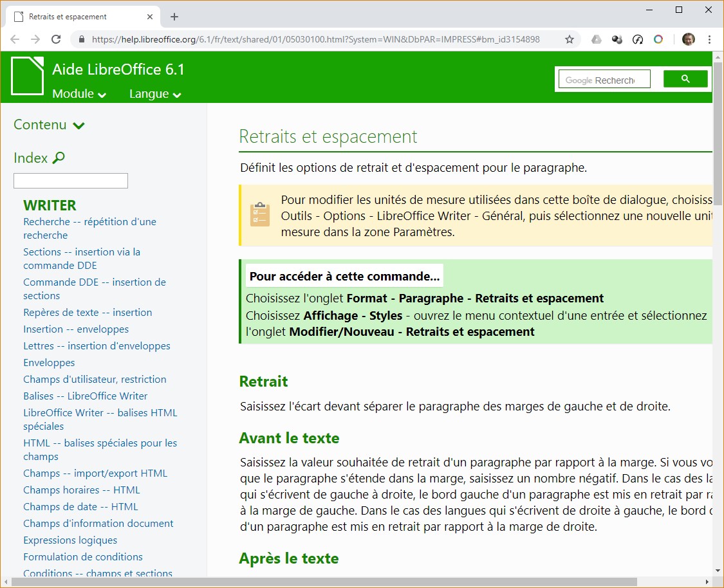Open the "Enveloppes" index link

click(49, 362)
